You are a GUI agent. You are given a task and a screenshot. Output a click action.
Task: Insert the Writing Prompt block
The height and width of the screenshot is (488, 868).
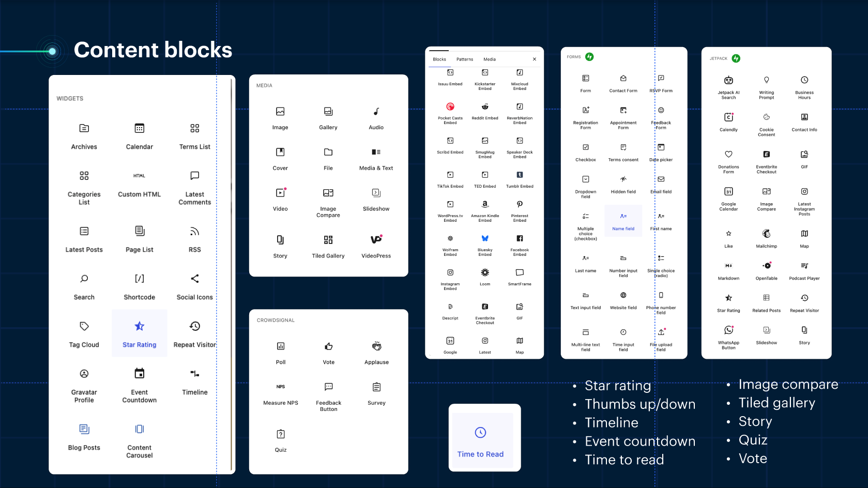pos(767,87)
